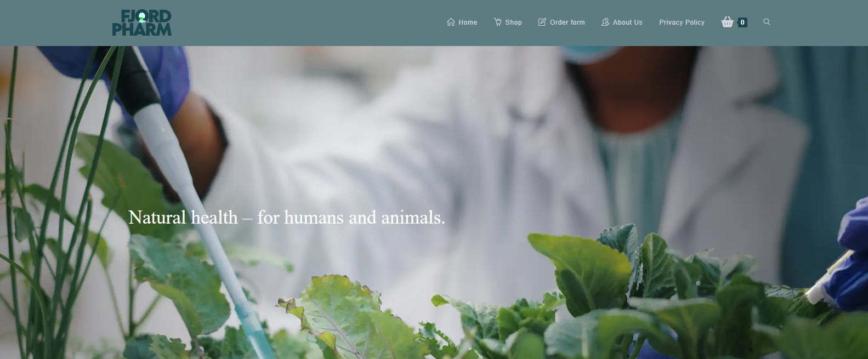Open the Shop menu item
868x359 pixels.
514,22
